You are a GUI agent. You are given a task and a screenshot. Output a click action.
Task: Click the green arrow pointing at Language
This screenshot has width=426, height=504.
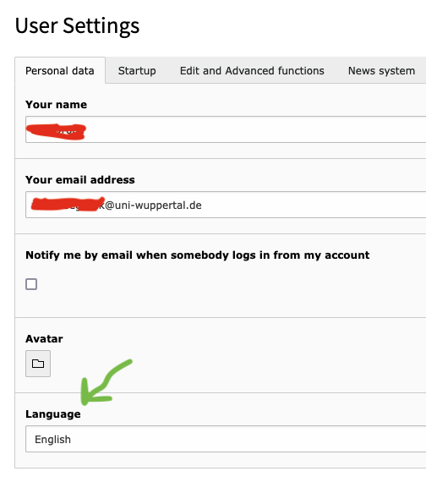pos(103,384)
